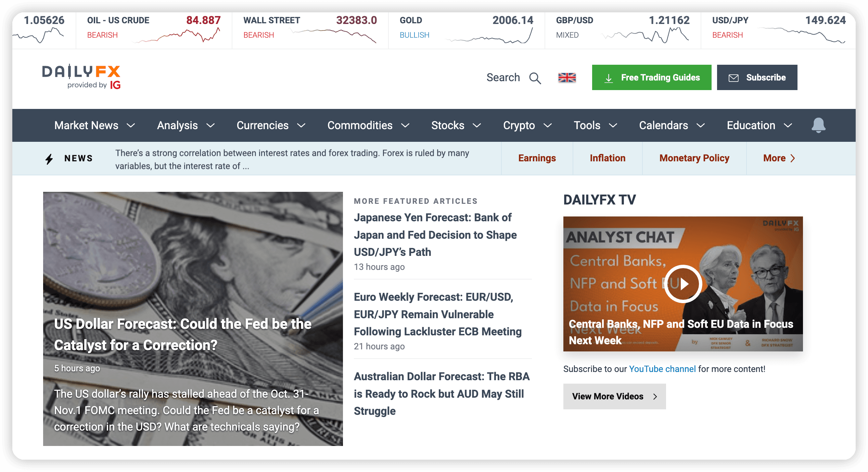Screen dimensions: 868x472
Task: Expand the Analysis menu chevron
Action: coord(211,126)
